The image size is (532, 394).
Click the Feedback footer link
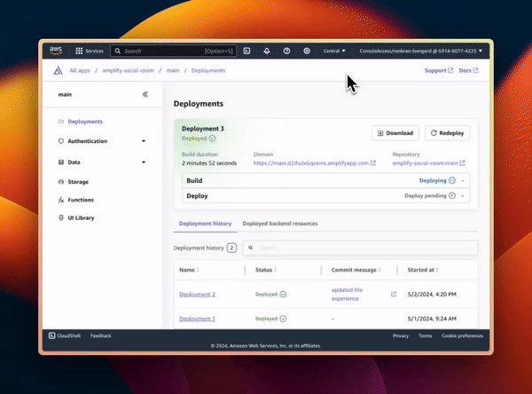click(x=101, y=336)
